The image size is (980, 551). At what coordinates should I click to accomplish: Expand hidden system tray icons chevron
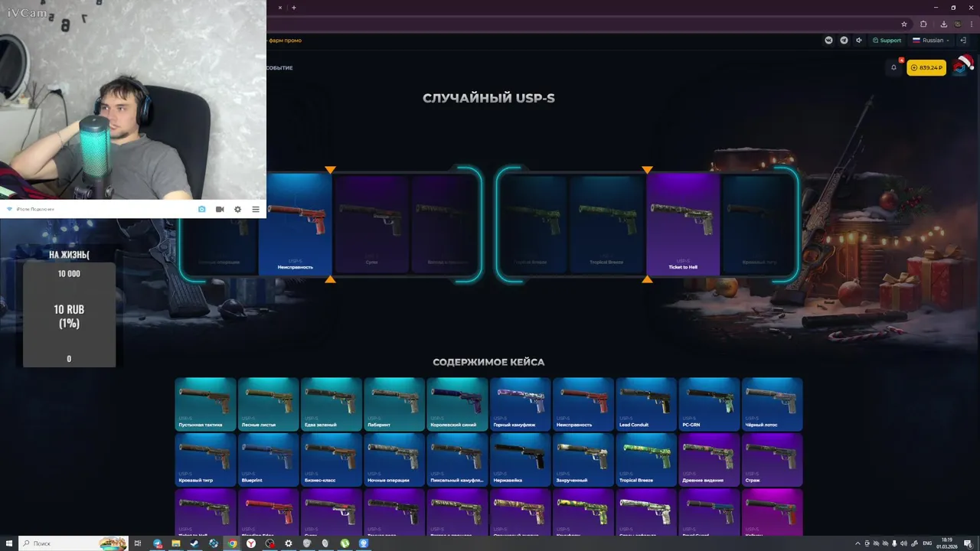(x=857, y=543)
